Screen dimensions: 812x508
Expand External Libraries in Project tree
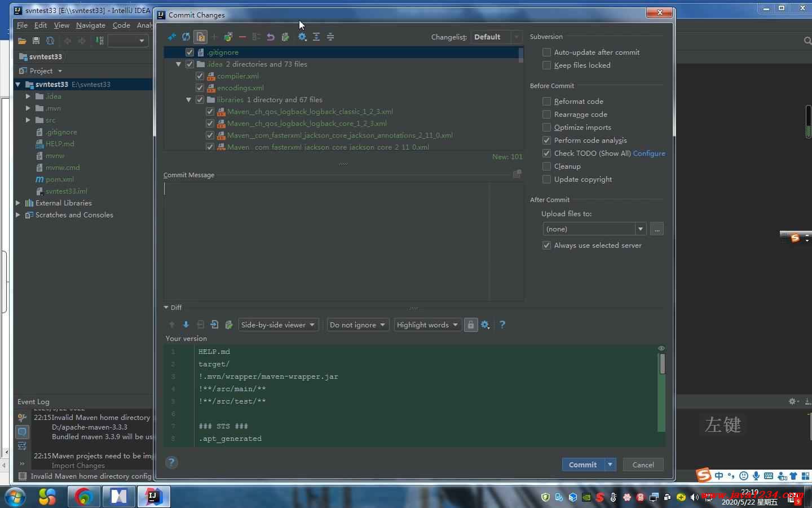coord(18,203)
